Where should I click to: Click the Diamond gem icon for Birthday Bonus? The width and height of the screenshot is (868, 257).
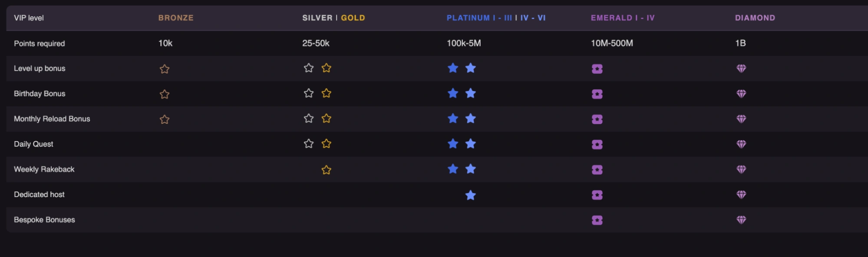click(741, 94)
